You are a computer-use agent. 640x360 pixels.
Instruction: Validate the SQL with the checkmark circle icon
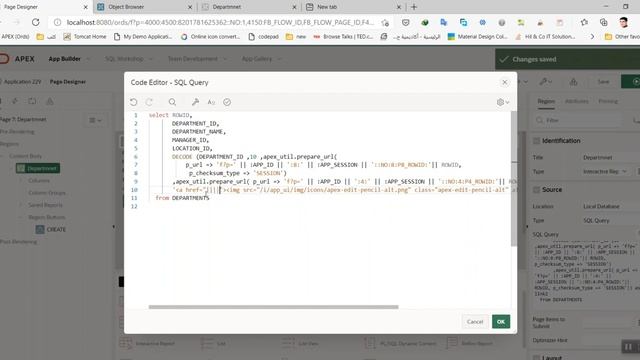(x=227, y=102)
